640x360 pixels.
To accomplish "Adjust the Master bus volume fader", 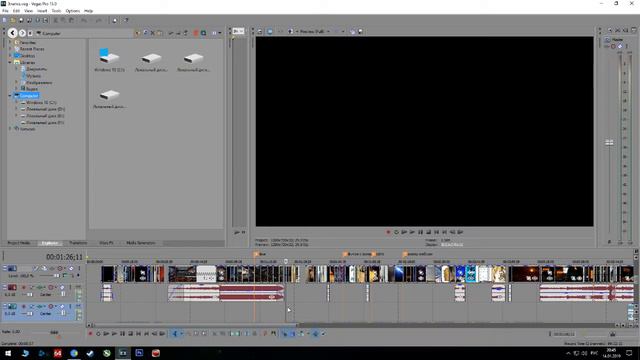I will [609, 142].
